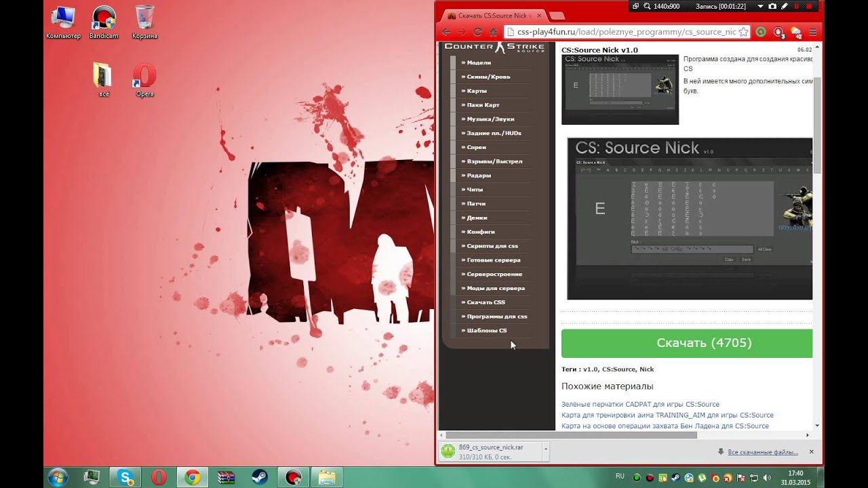Image resolution: width=868 pixels, height=488 pixels.
Task: Click the small CS: Source Nick thumbnail
Action: pyautogui.click(x=620, y=89)
